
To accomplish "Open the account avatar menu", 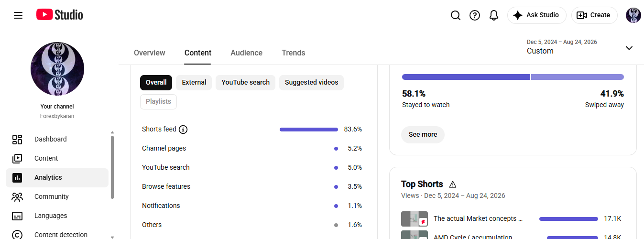I will [x=633, y=15].
